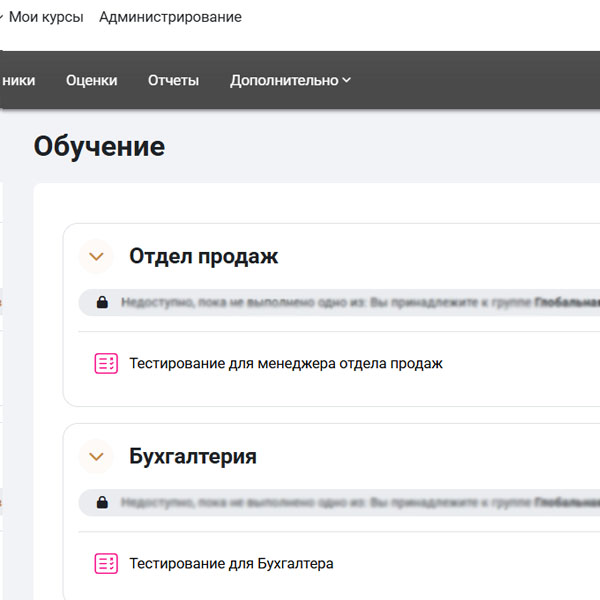
Task: Open Тестирование для Бухгалтера link
Action: click(x=231, y=564)
